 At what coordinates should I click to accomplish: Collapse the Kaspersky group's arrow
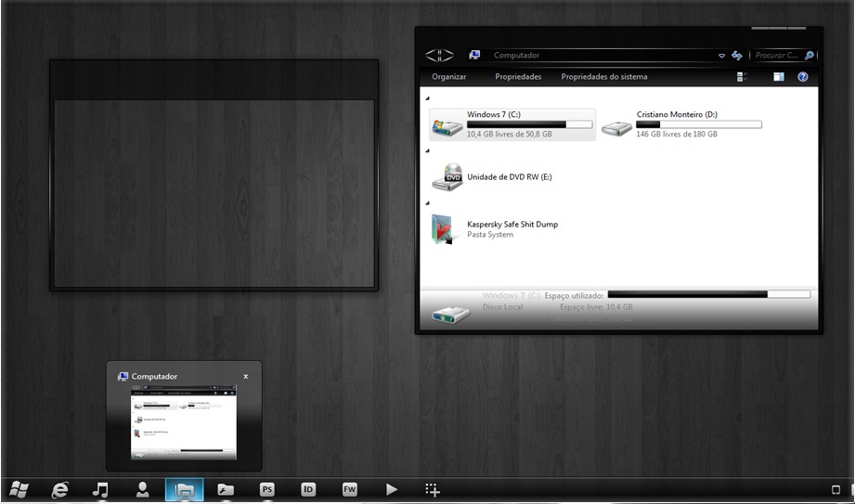tap(427, 203)
